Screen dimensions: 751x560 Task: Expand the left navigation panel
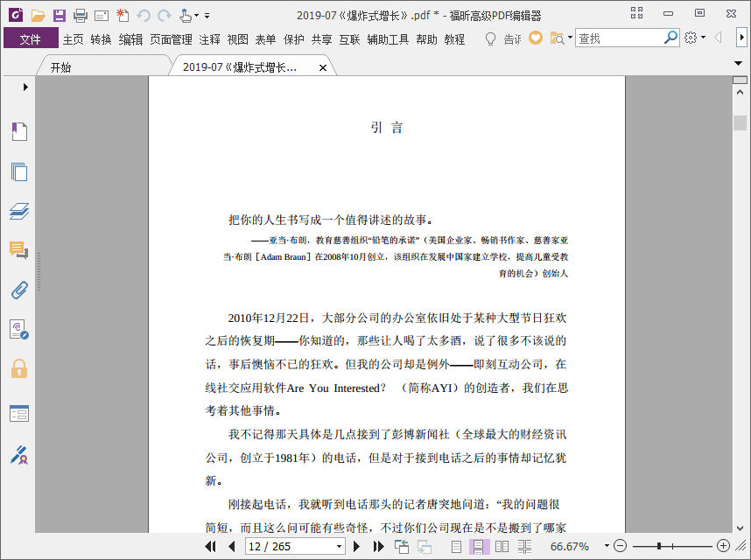pyautogui.click(x=25, y=87)
